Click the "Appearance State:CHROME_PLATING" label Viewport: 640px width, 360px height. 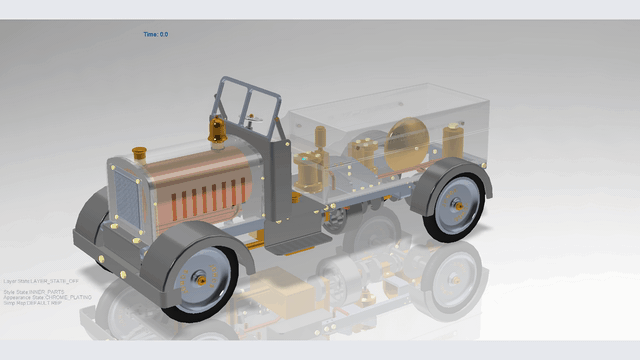click(x=47, y=297)
